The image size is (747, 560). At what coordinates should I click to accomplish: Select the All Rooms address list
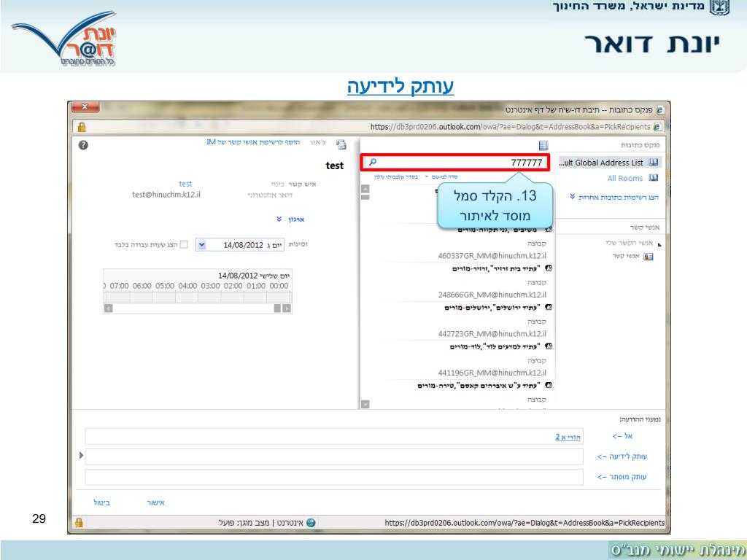[625, 178]
